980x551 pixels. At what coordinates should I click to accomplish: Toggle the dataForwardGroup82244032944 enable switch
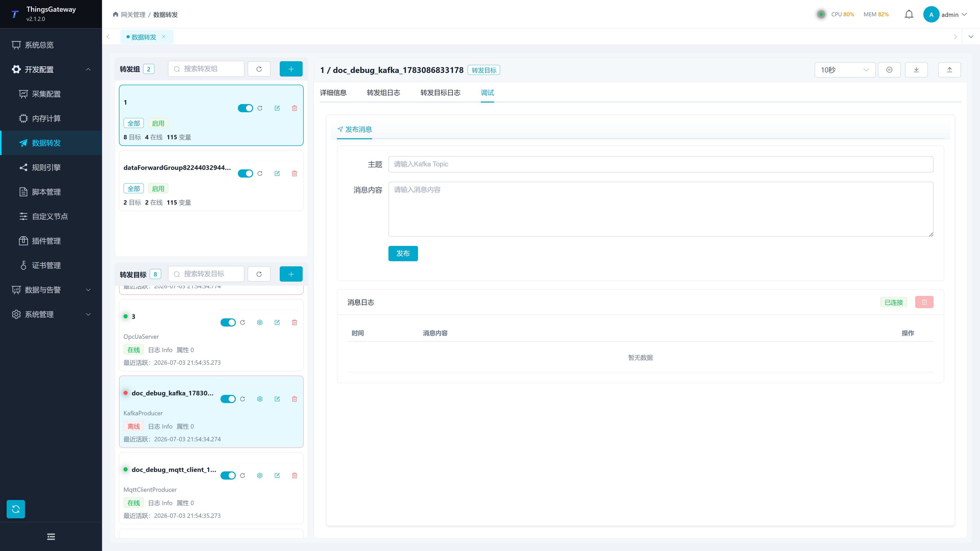point(245,173)
